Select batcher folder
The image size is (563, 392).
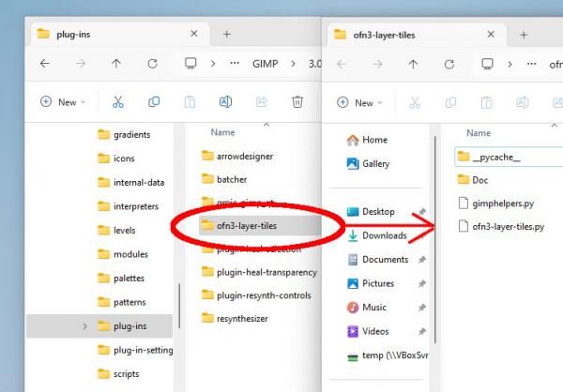tap(224, 179)
